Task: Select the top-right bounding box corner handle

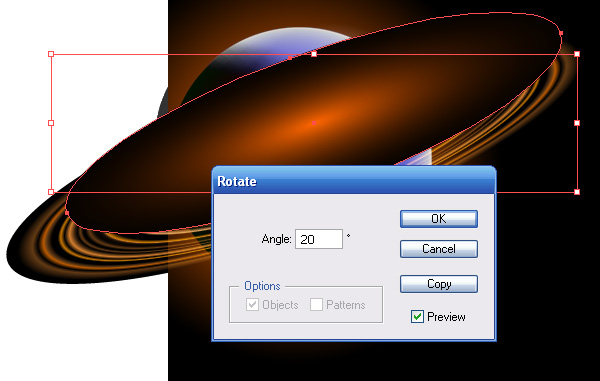Action: pyautogui.click(x=577, y=54)
